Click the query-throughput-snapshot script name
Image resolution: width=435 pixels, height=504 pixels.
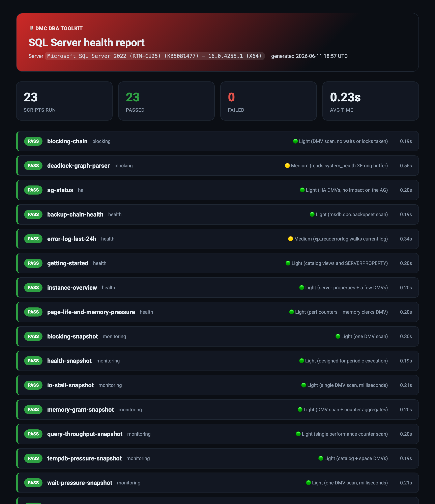point(85,434)
